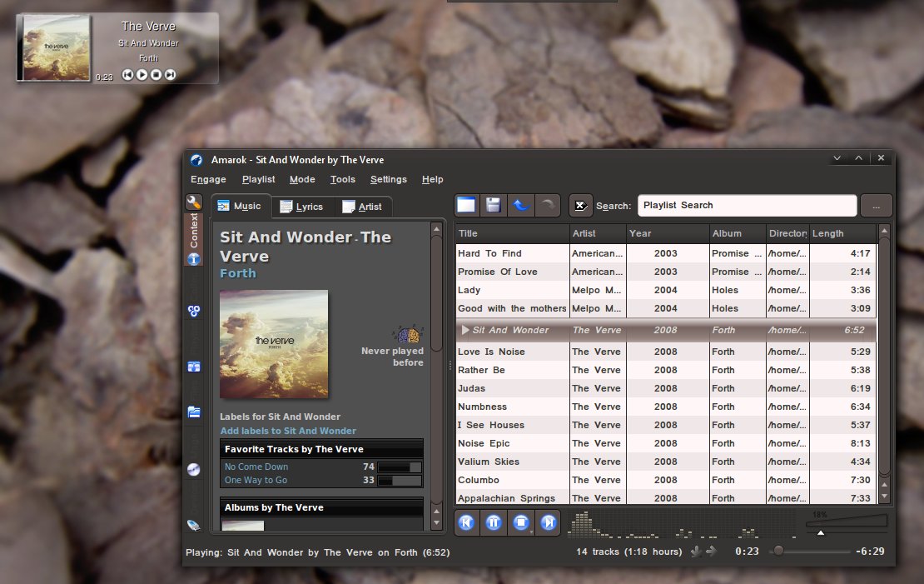This screenshot has width=924, height=584.
Task: Select the Hard To Find playlist row
Action: (666, 253)
